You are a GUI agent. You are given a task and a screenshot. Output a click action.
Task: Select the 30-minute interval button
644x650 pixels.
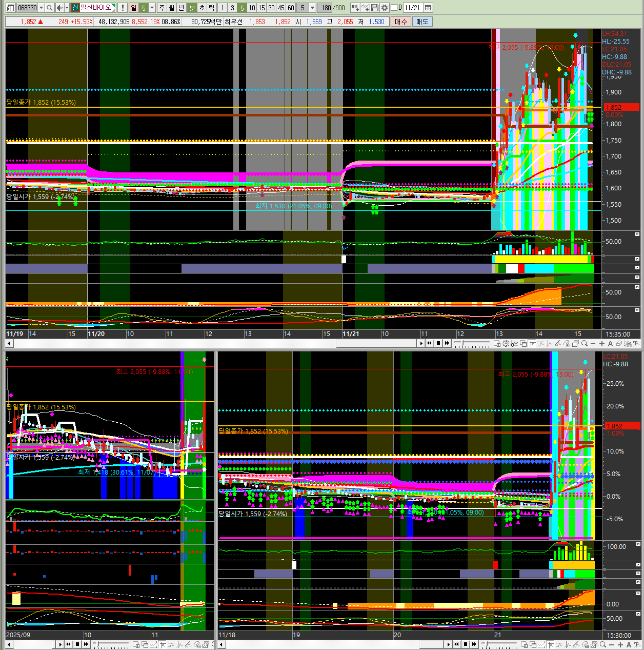[271, 8]
